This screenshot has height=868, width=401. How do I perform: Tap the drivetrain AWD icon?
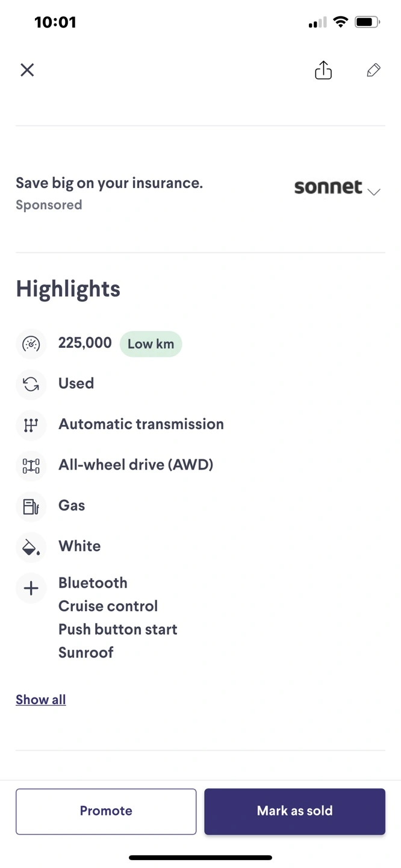coord(31,465)
